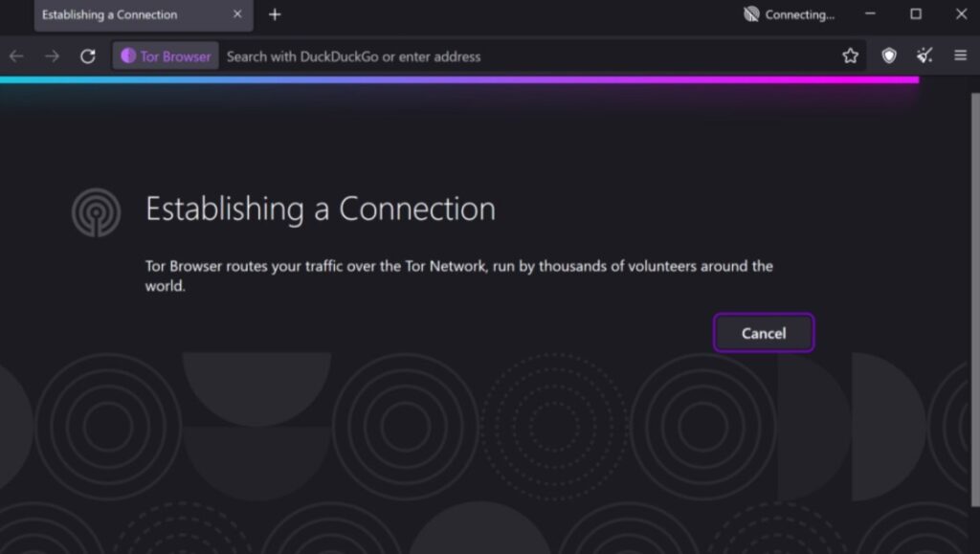Click the 'Tor Browser routes your traffic' description

click(458, 277)
